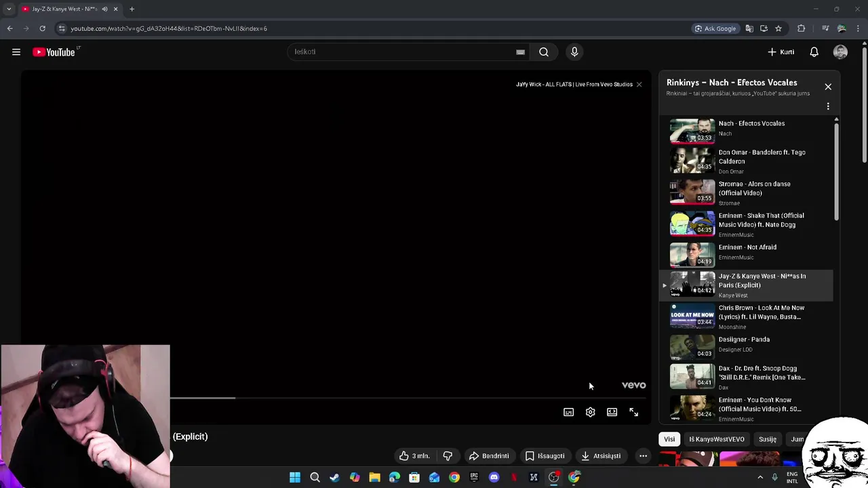Screen dimensions: 868x488
Task: Open a new browser tab
Action: click(132, 9)
